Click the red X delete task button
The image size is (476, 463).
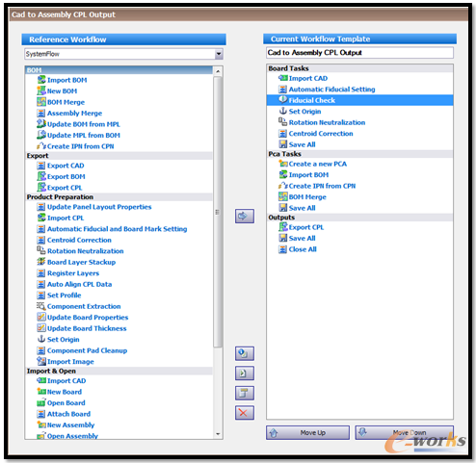click(245, 413)
